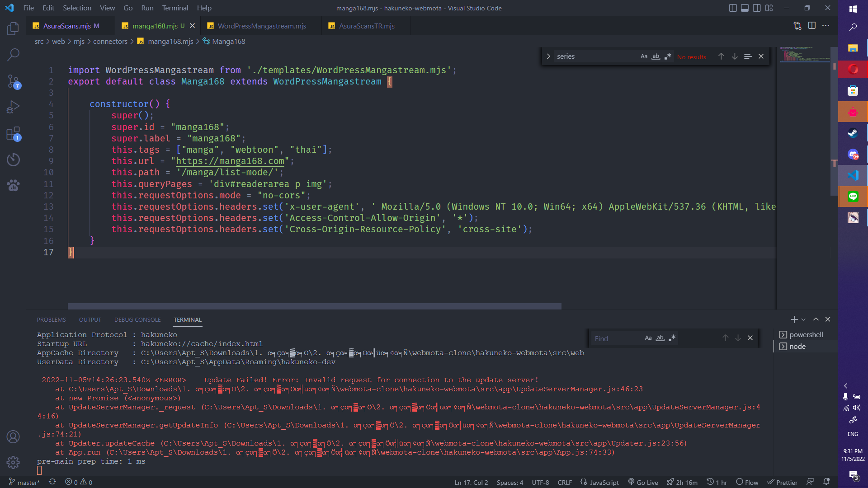868x488 pixels.
Task: Open the Terminal menu
Action: click(175, 8)
